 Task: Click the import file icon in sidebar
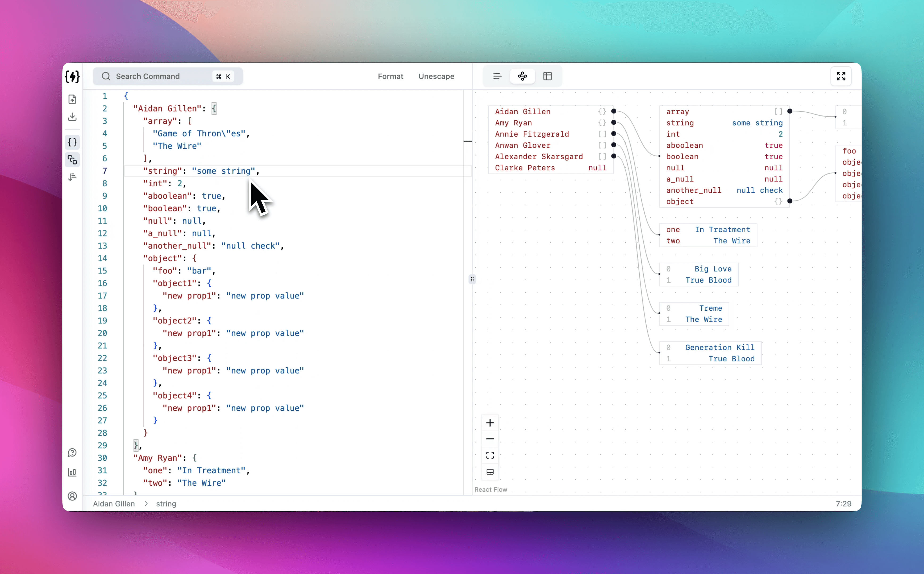(x=72, y=99)
